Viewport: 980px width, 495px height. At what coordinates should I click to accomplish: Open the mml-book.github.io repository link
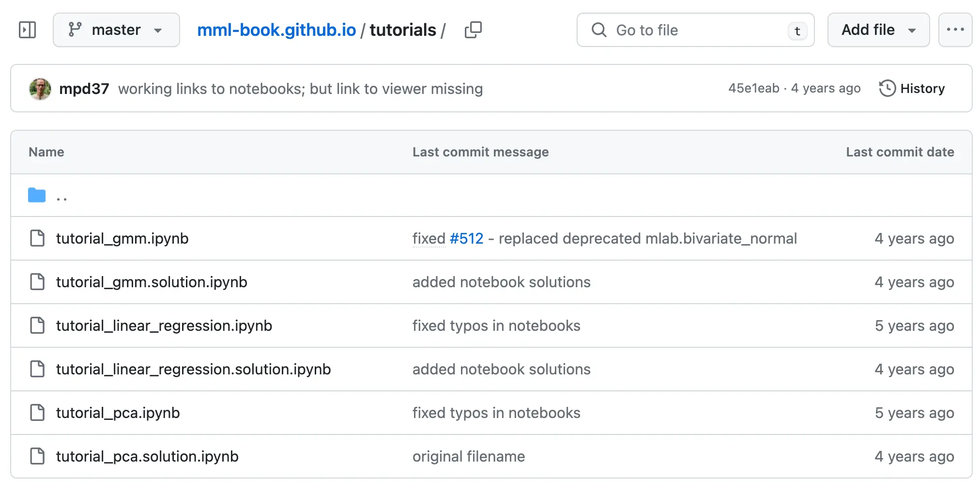coord(276,30)
